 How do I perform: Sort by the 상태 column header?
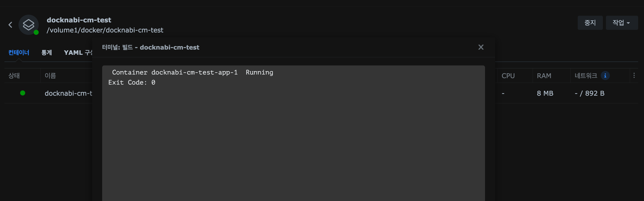pos(14,76)
